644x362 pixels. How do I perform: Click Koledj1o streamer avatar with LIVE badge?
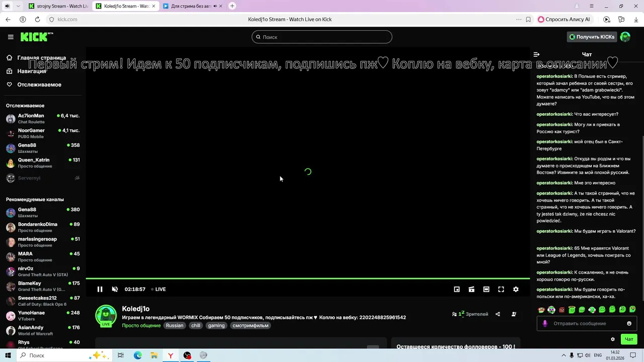point(106,316)
